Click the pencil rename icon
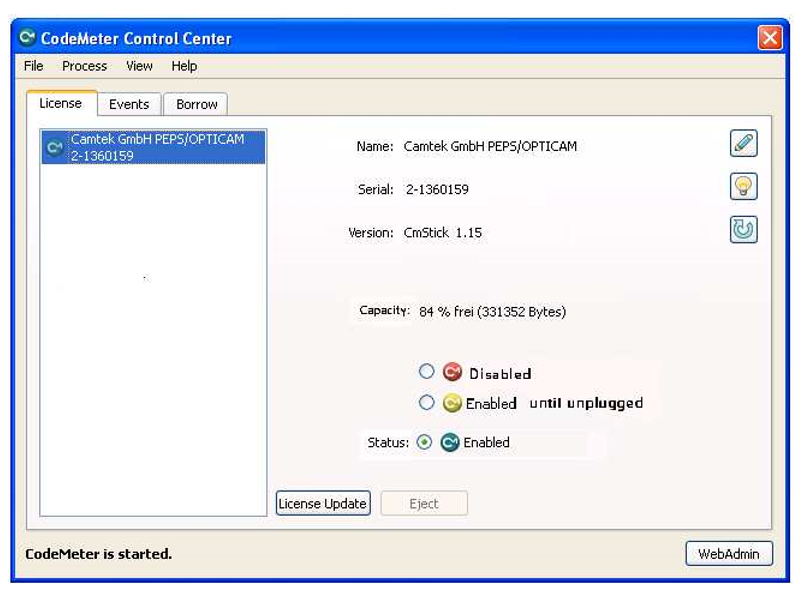Image resolution: width=804 pixels, height=590 pixels. point(743,143)
